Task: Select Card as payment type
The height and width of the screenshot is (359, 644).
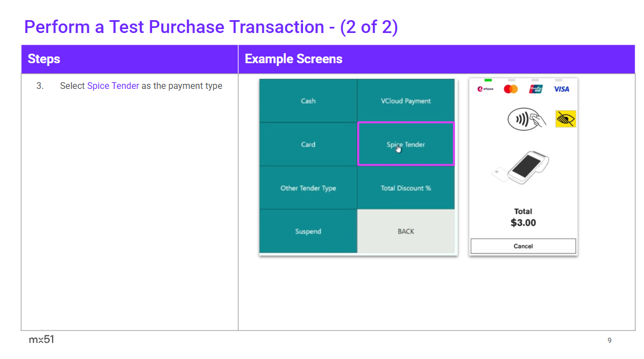Action: [x=308, y=144]
